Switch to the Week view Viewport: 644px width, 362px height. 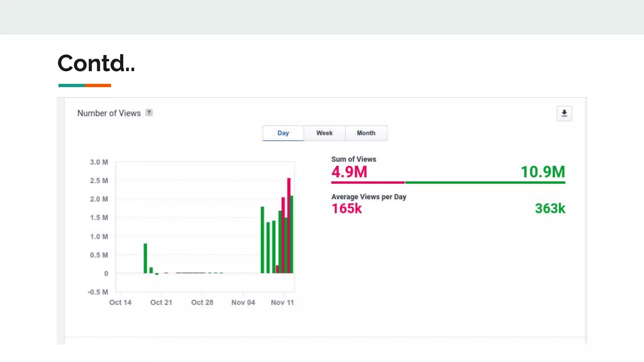click(x=324, y=133)
